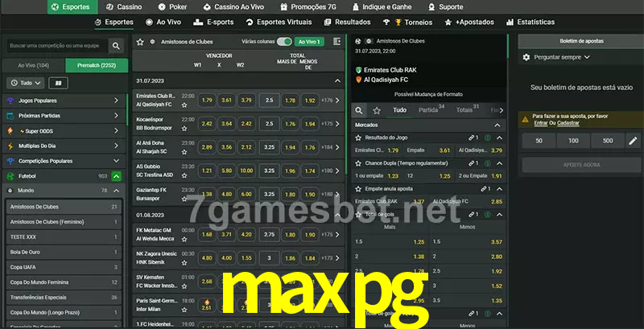Click the layout view icon next to Tudo
Viewport: 644px width, 329px height.
(58, 82)
